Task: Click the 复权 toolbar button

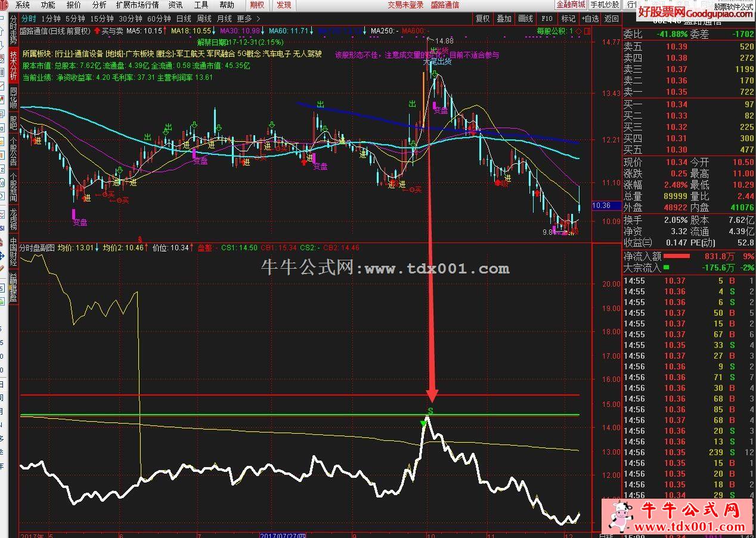Action: pyautogui.click(x=482, y=18)
